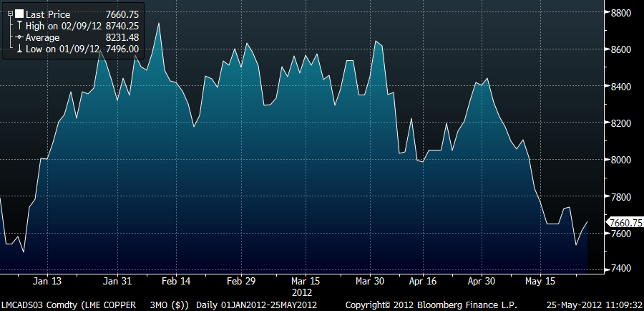Click the Apr 30 date axis label
This screenshot has height=311, width=644.
pos(482,281)
